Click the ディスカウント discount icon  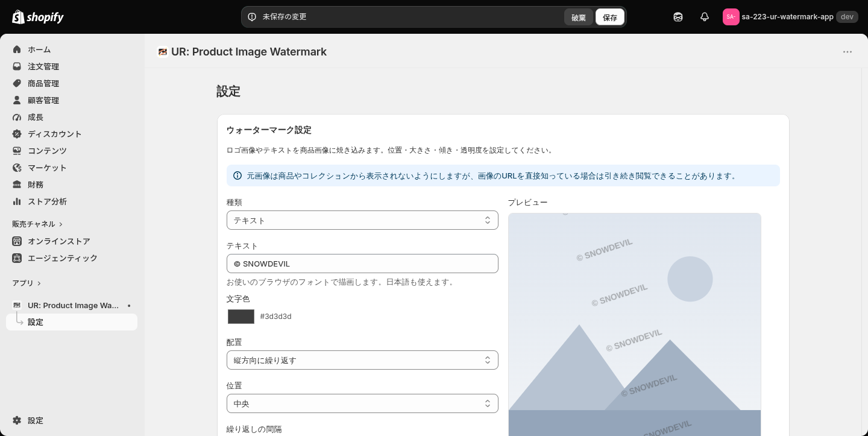point(17,134)
